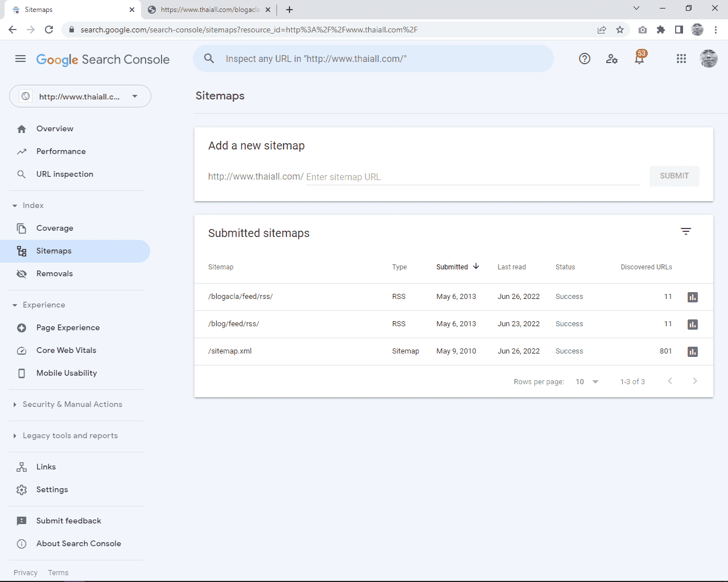Open the filter icon in Submitted sitemaps

pos(685,231)
